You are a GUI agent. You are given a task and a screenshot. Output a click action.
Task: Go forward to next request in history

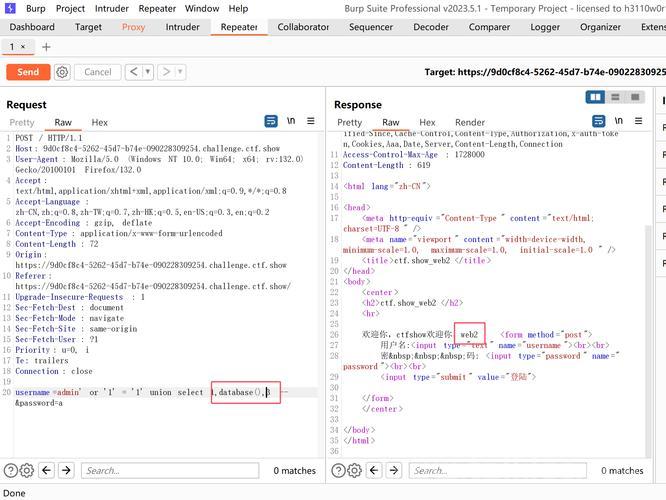click(x=166, y=72)
